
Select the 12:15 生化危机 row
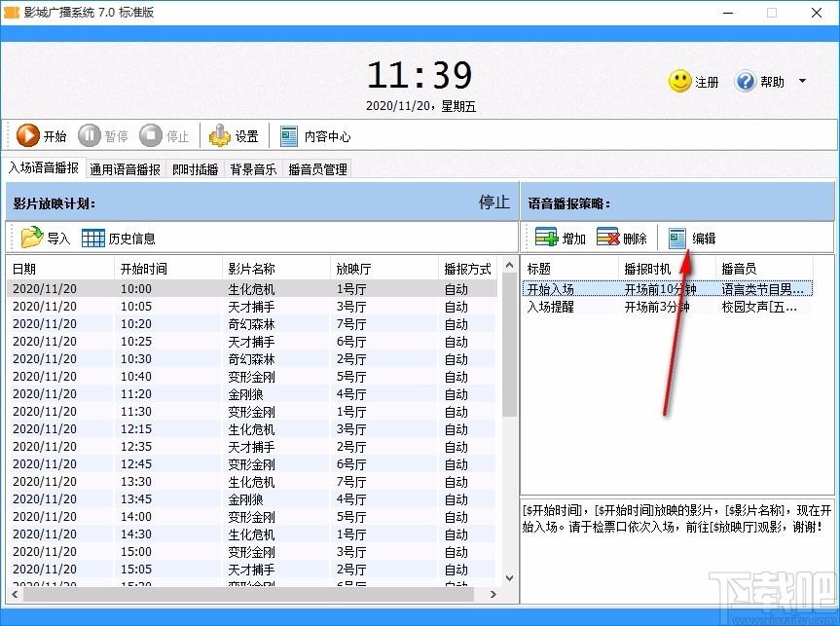(x=252, y=428)
